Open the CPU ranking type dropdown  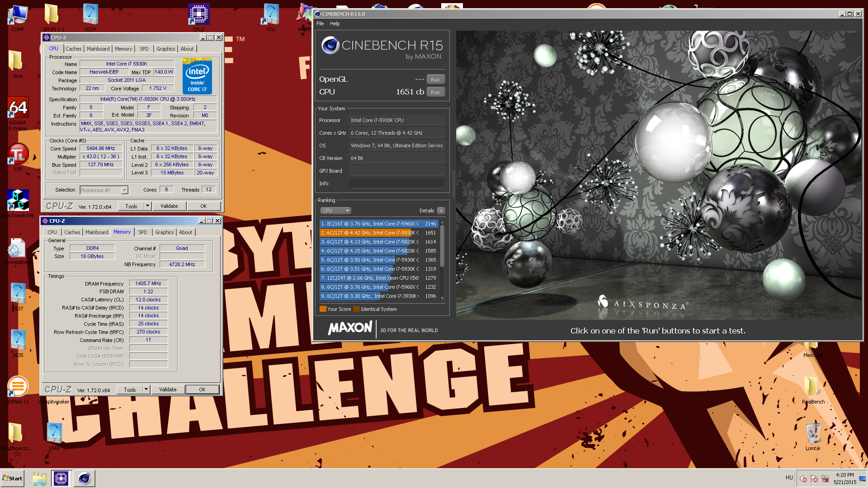335,211
